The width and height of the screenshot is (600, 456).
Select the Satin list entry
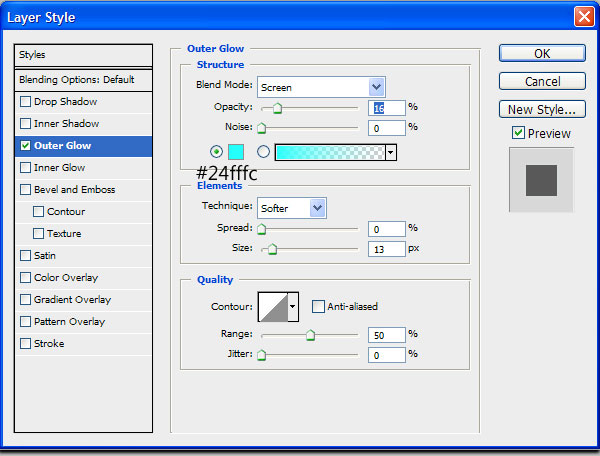pos(83,256)
